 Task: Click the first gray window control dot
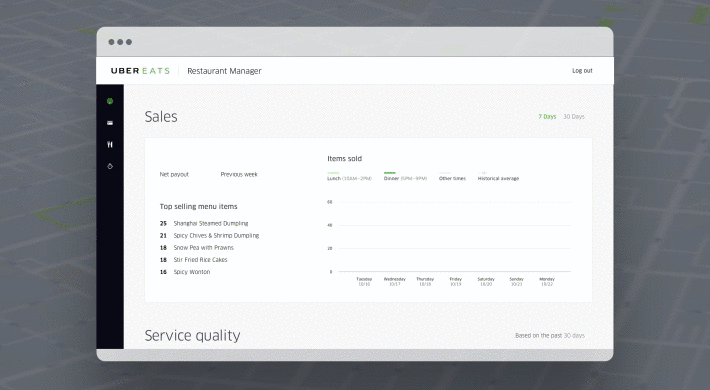[111, 42]
